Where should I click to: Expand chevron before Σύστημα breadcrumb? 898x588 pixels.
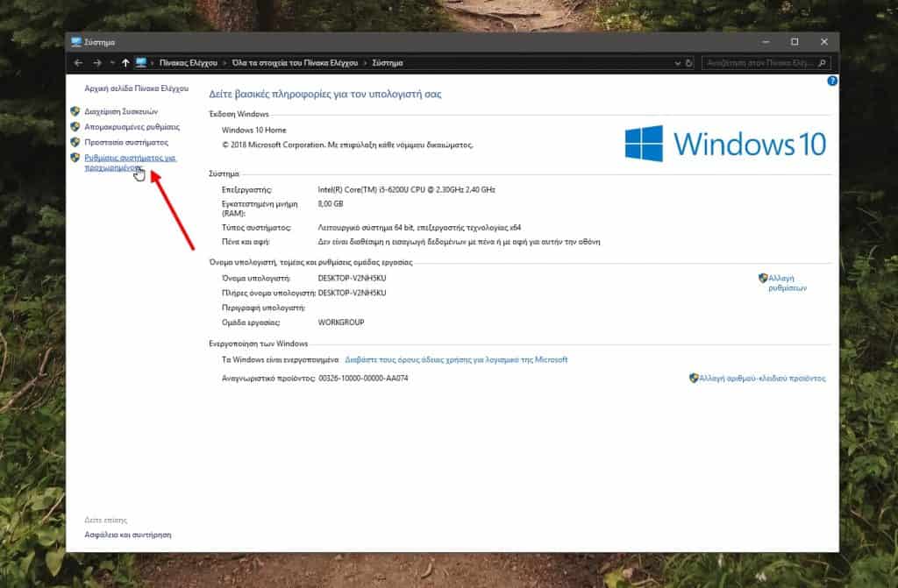point(365,63)
